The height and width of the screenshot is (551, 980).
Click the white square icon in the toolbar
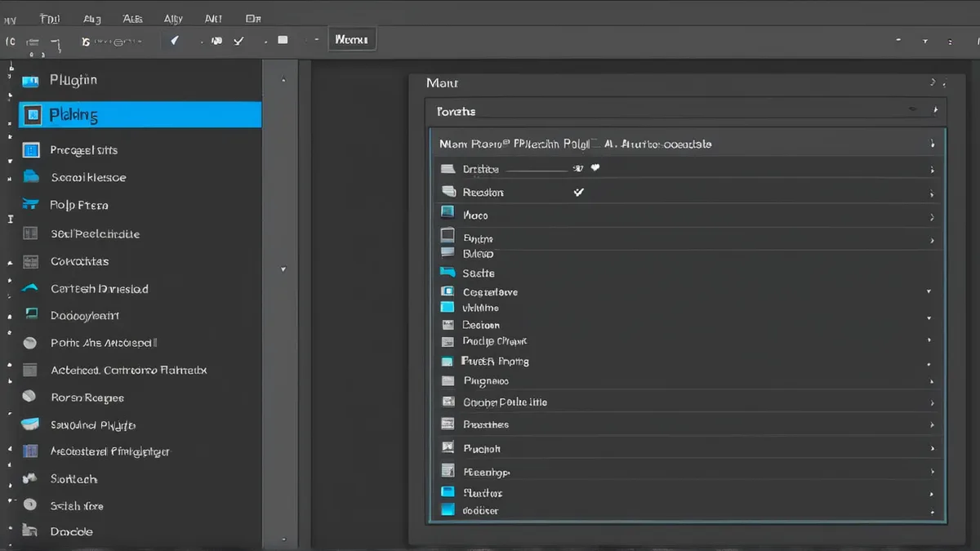coord(283,39)
